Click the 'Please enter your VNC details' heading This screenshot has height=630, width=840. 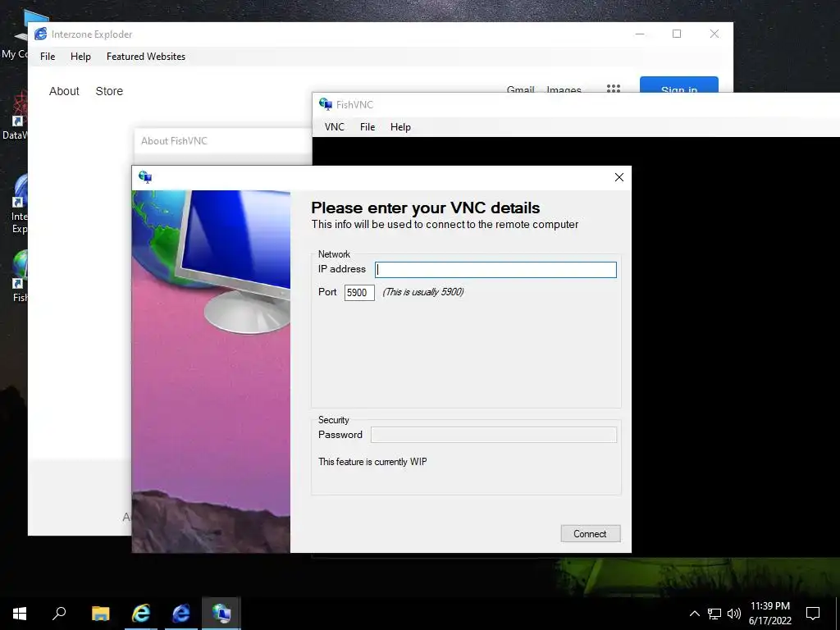[426, 208]
